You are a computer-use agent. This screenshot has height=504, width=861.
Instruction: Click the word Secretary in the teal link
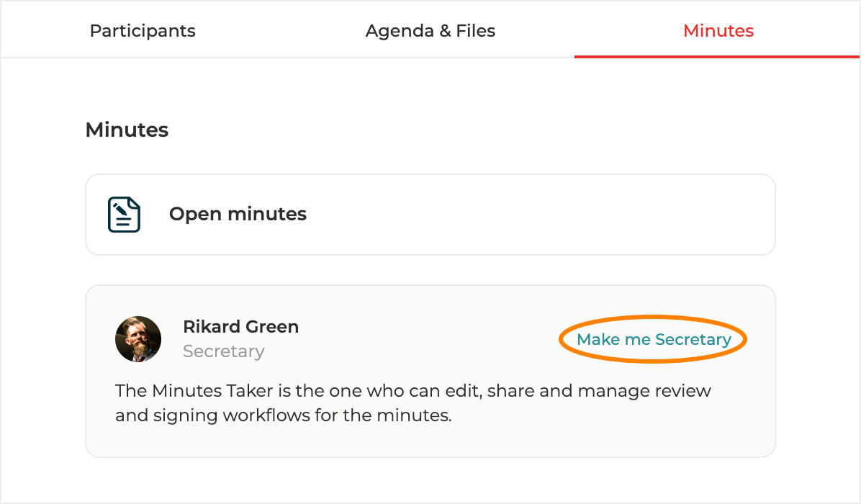693,340
